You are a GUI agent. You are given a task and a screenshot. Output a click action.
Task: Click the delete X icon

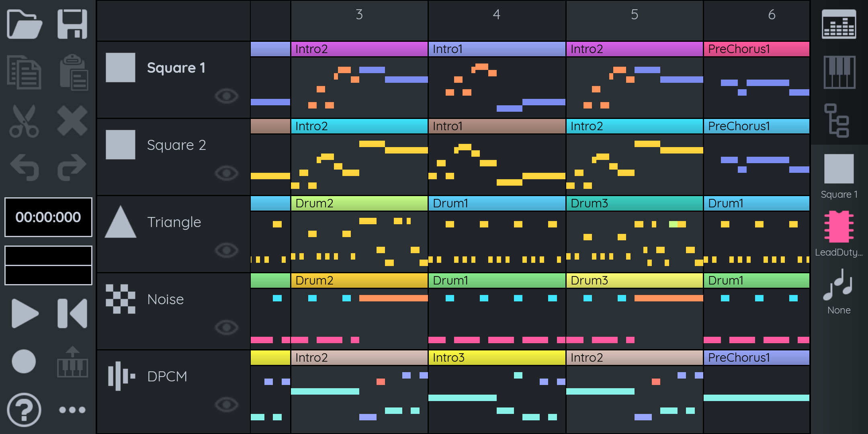pyautogui.click(x=72, y=121)
